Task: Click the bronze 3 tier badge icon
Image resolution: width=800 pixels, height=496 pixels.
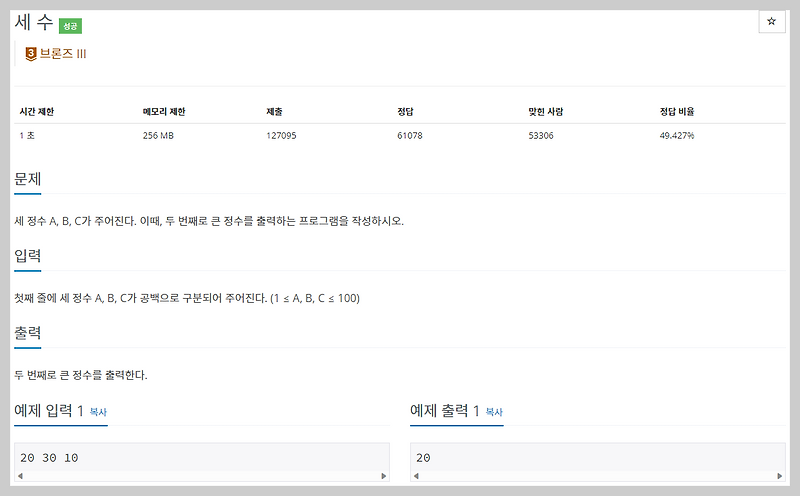Action: (x=31, y=54)
